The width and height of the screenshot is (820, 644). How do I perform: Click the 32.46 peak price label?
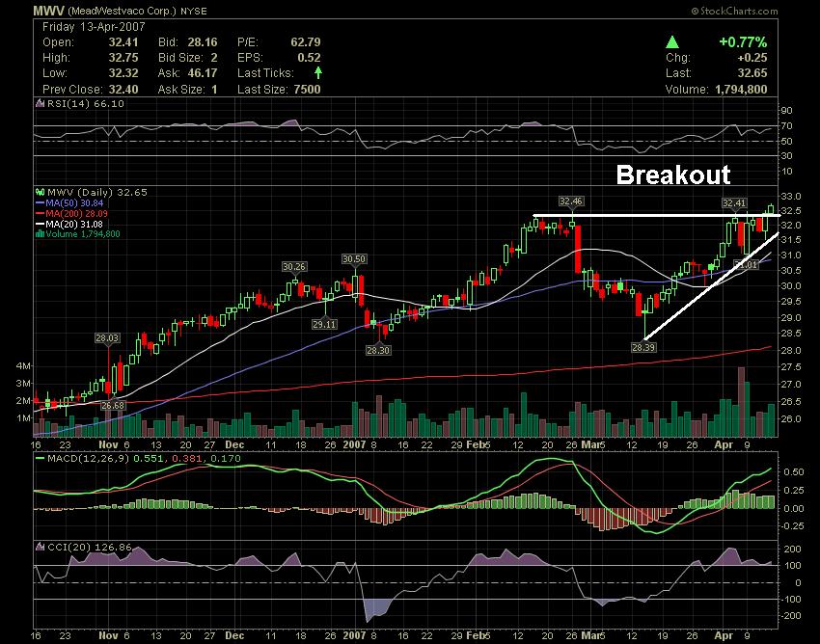pyautogui.click(x=571, y=201)
